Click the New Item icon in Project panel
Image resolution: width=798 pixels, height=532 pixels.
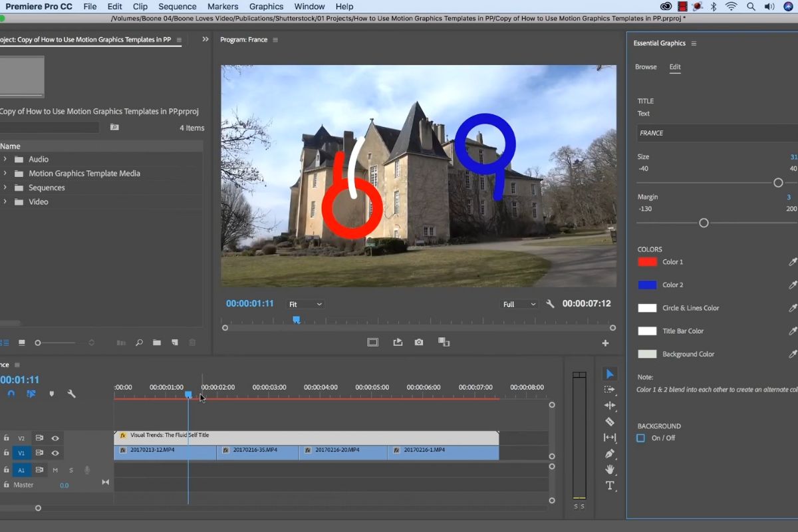coord(175,342)
